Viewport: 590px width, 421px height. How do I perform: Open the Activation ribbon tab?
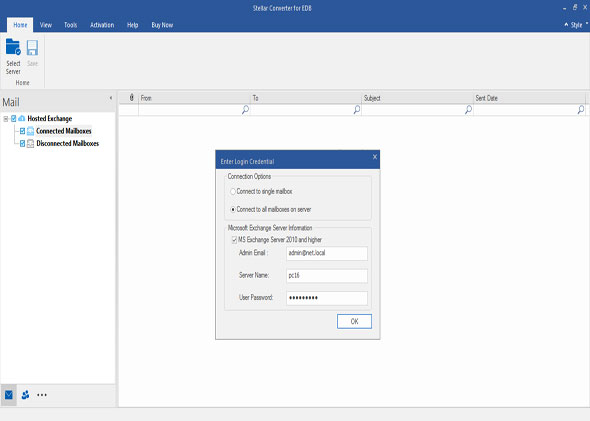click(102, 25)
